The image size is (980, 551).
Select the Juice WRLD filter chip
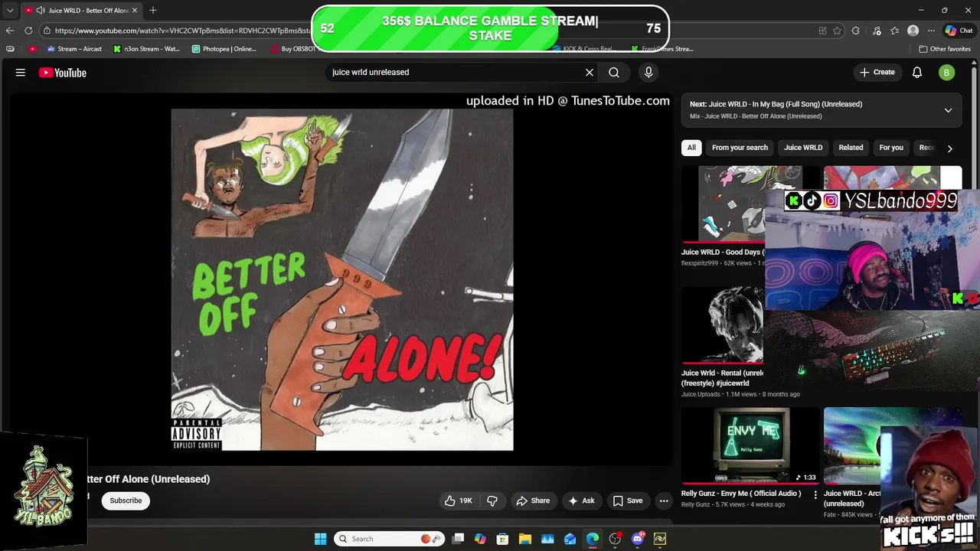point(803,148)
